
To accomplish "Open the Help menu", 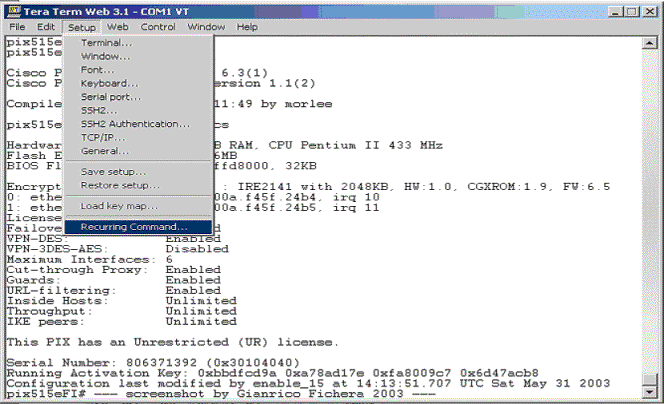I will (x=247, y=27).
